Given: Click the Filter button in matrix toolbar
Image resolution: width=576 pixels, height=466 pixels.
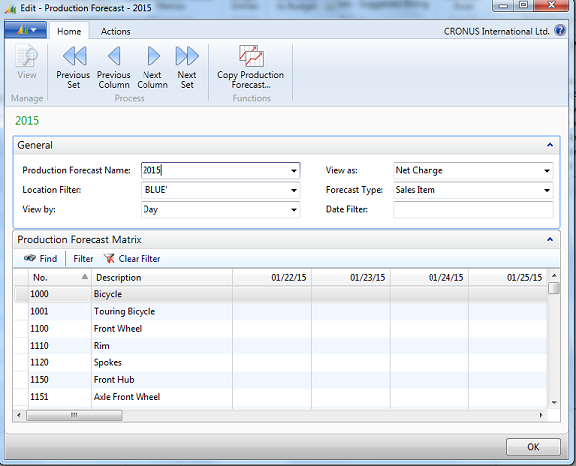Looking at the screenshot, I should click(83, 259).
